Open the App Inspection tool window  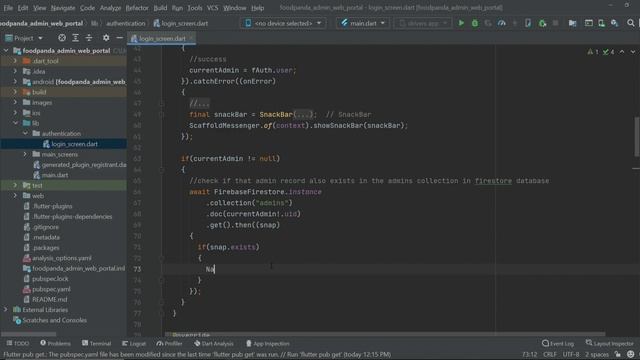point(268,344)
